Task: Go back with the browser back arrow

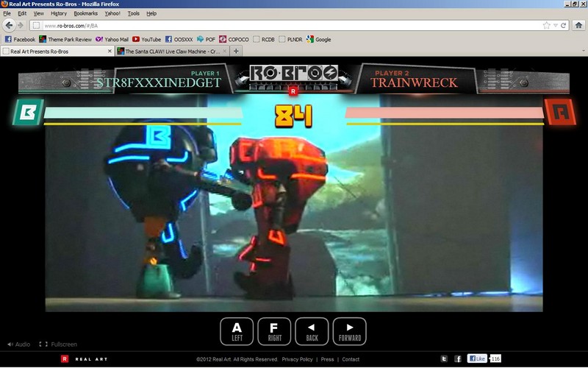Action: point(9,26)
